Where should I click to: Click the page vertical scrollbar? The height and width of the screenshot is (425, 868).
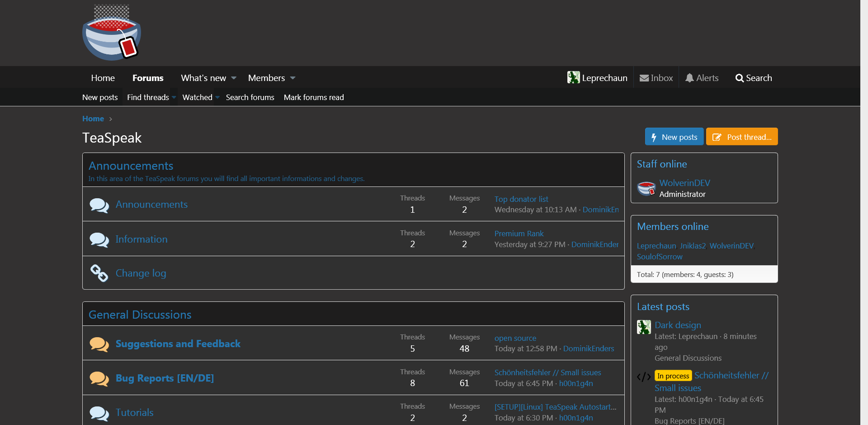click(x=864, y=212)
